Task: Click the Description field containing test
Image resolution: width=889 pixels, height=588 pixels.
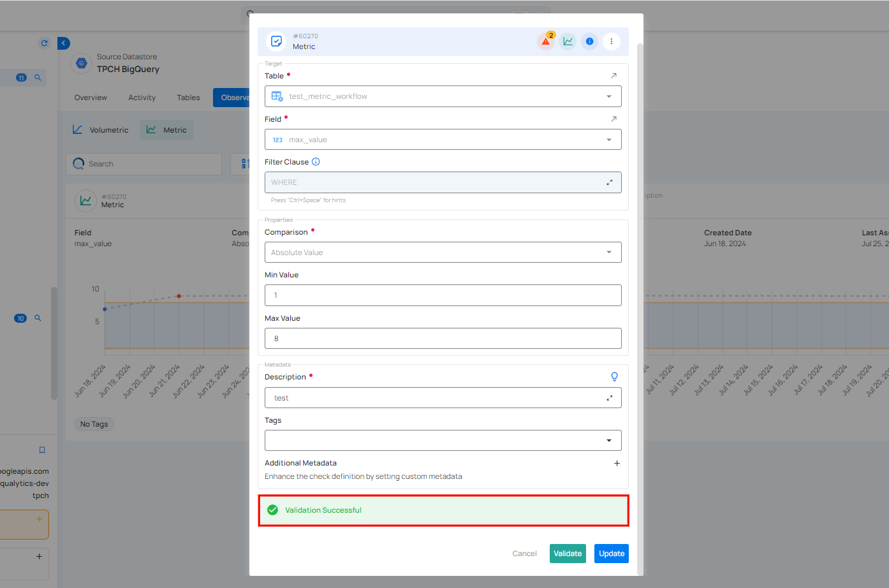Action: 443,398
